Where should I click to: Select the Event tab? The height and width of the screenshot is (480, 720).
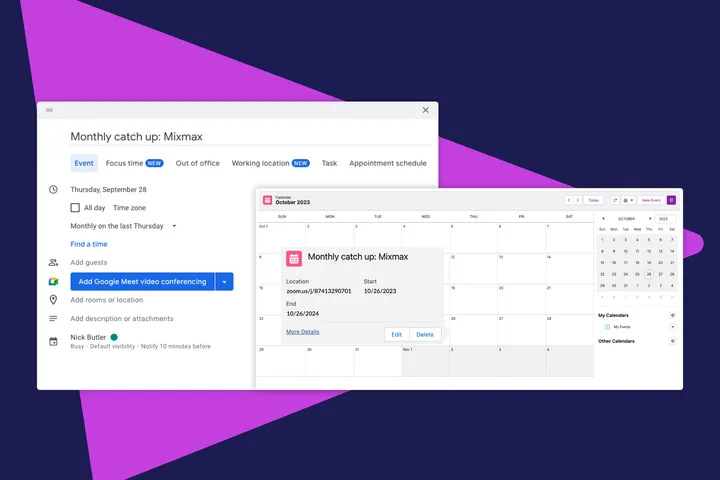tap(84, 163)
